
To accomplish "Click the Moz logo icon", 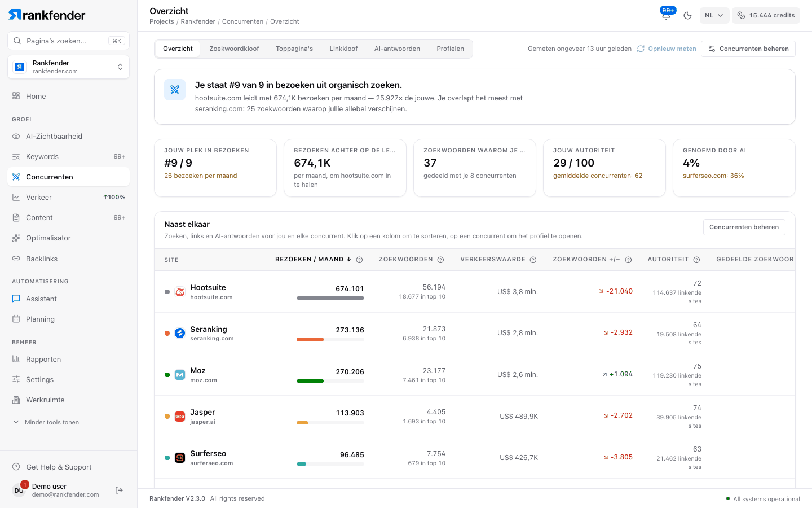I will (x=180, y=375).
